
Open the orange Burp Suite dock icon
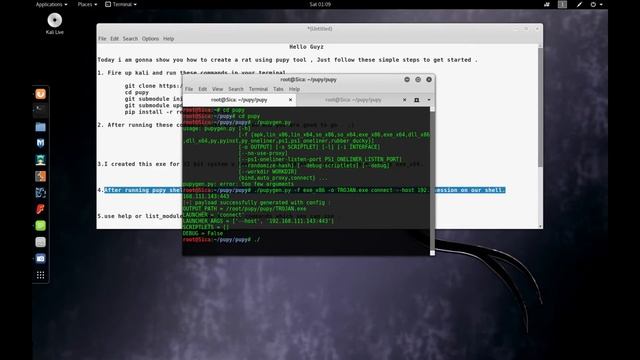pos(40,176)
